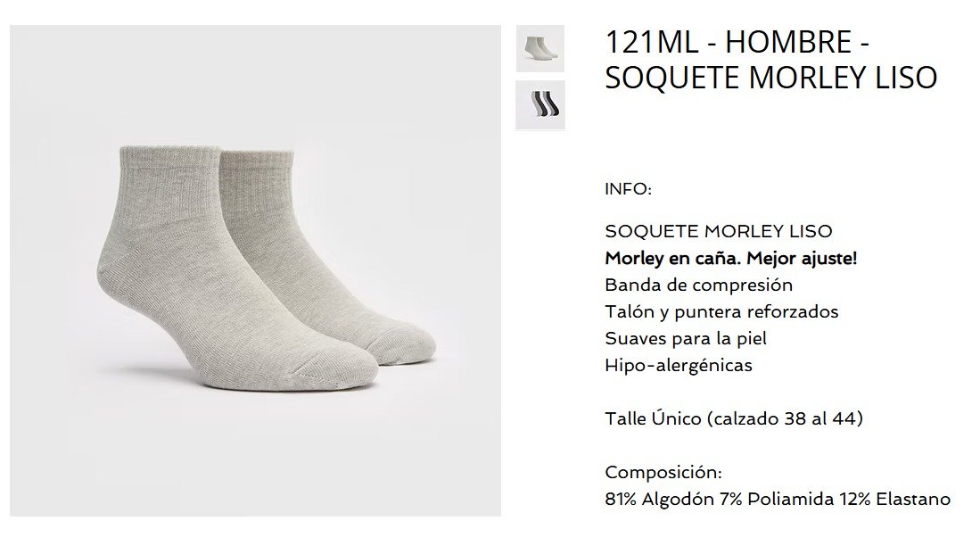Viewport: 980px width, 546px height.
Task: Click the INFO: label
Action: 628,189
